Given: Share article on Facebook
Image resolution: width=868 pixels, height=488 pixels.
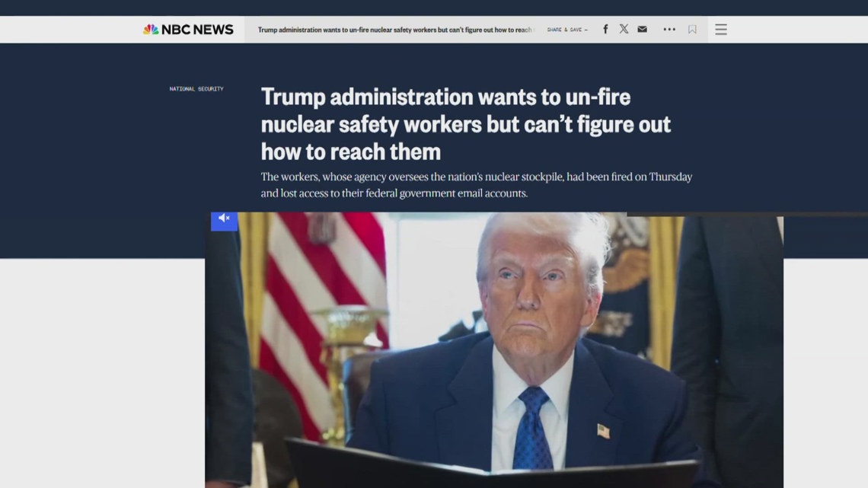Looking at the screenshot, I should (x=605, y=30).
